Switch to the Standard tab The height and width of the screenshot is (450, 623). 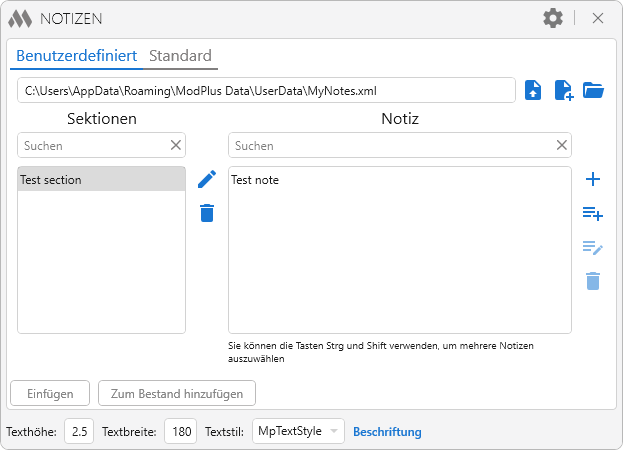point(180,56)
